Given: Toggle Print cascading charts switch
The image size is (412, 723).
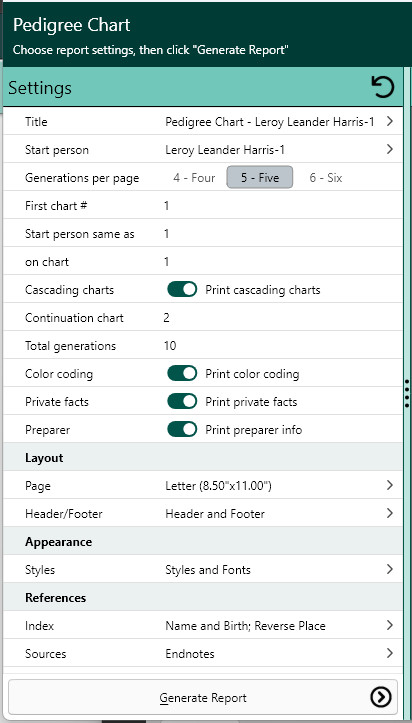Looking at the screenshot, I should point(182,290).
